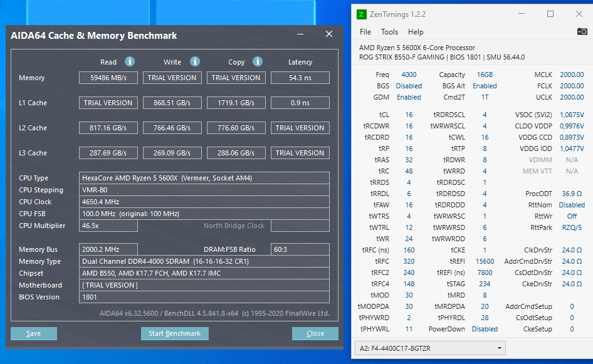Click the UCLK value 2000.00

coord(572,97)
